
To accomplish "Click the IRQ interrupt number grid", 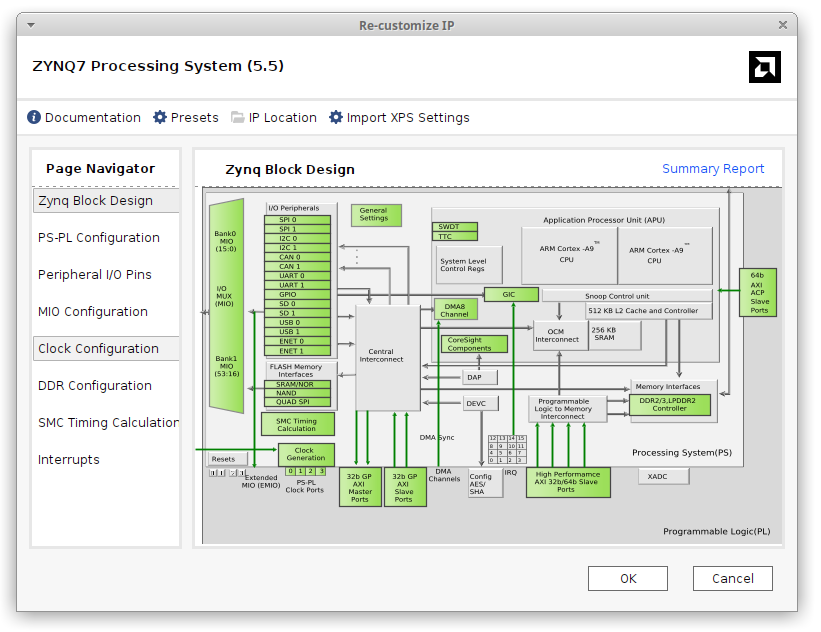I will tap(507, 449).
